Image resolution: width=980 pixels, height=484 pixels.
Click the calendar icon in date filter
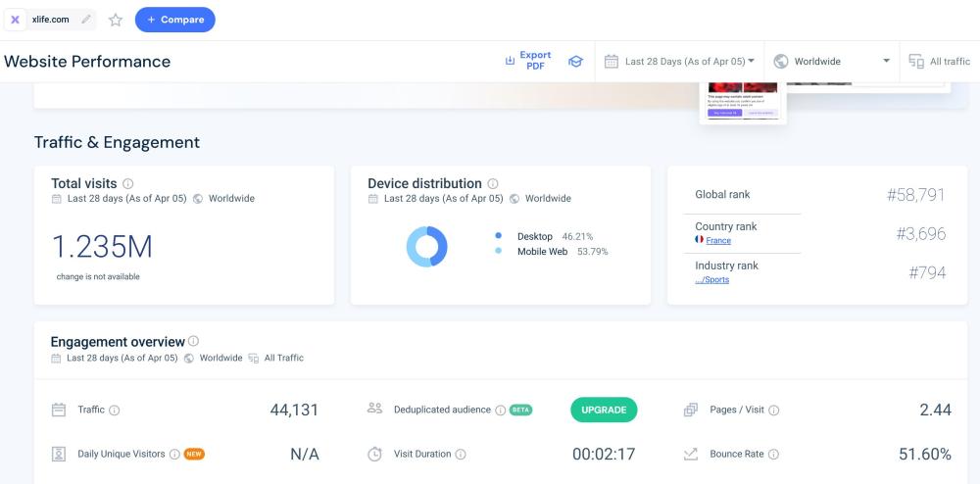click(612, 61)
